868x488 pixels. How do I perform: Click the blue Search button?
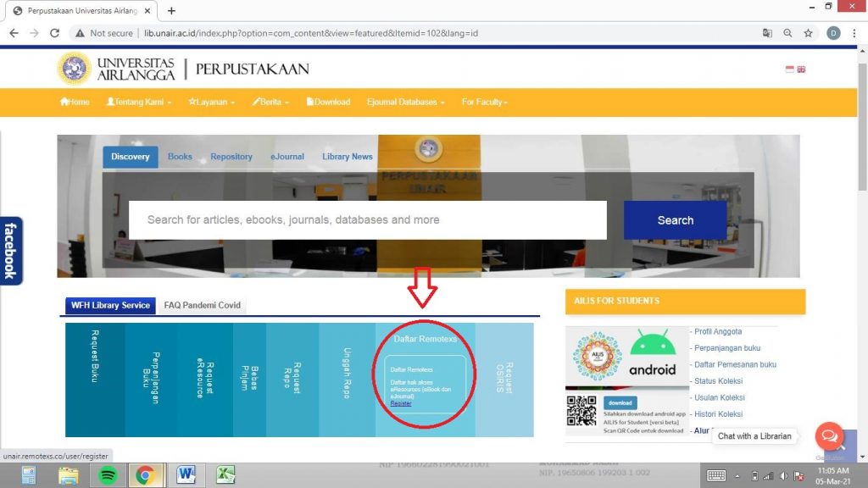tap(676, 220)
